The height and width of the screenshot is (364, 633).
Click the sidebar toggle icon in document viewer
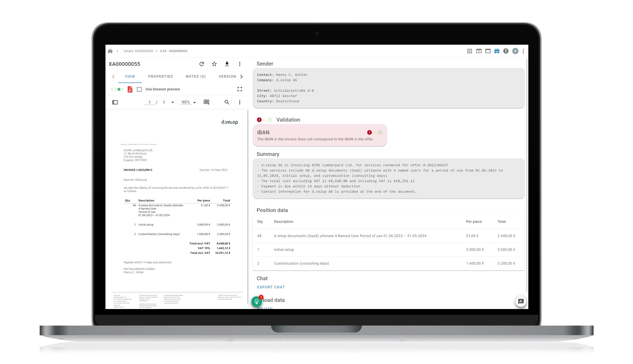(115, 102)
